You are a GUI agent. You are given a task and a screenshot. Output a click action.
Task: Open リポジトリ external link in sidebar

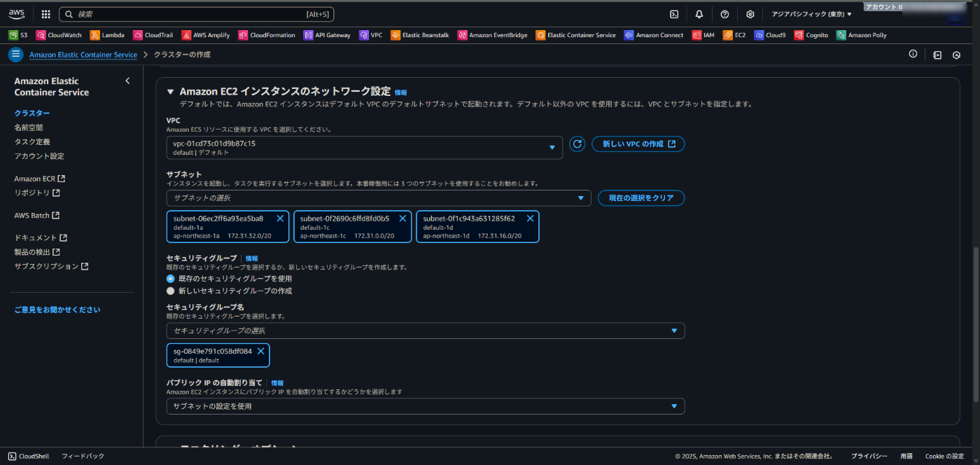click(37, 193)
